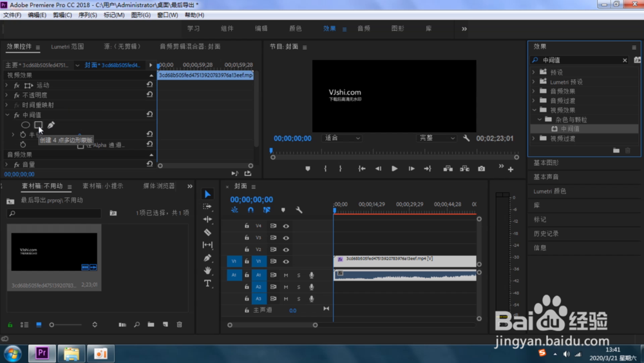644x363 pixels.
Task: Reset the 运动 effect parameters
Action: click(149, 84)
